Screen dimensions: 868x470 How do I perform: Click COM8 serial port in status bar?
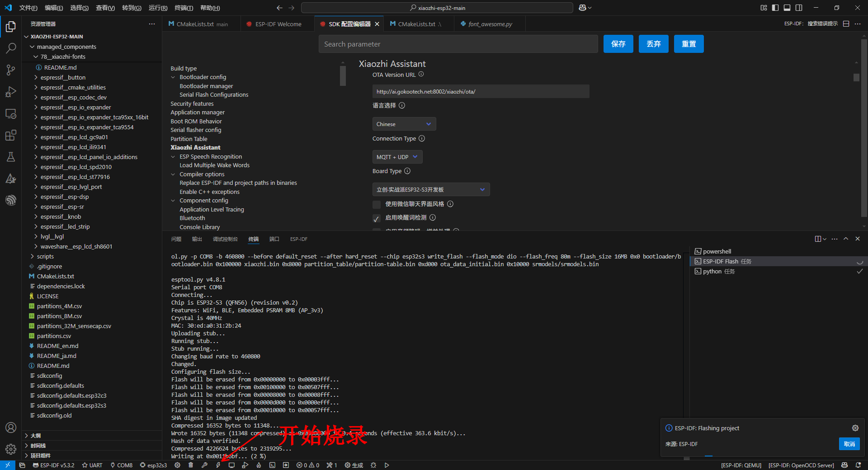point(122,465)
